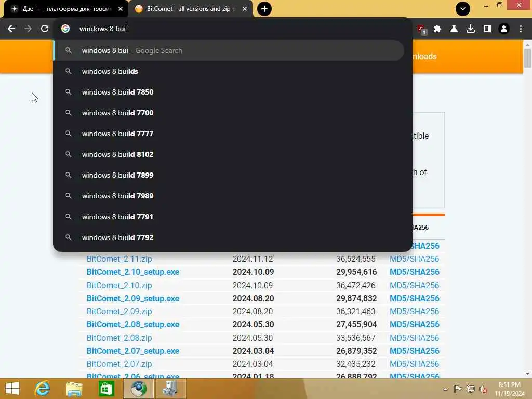The height and width of the screenshot is (399, 532).
Task: Reload the current page
Action: 45,29
